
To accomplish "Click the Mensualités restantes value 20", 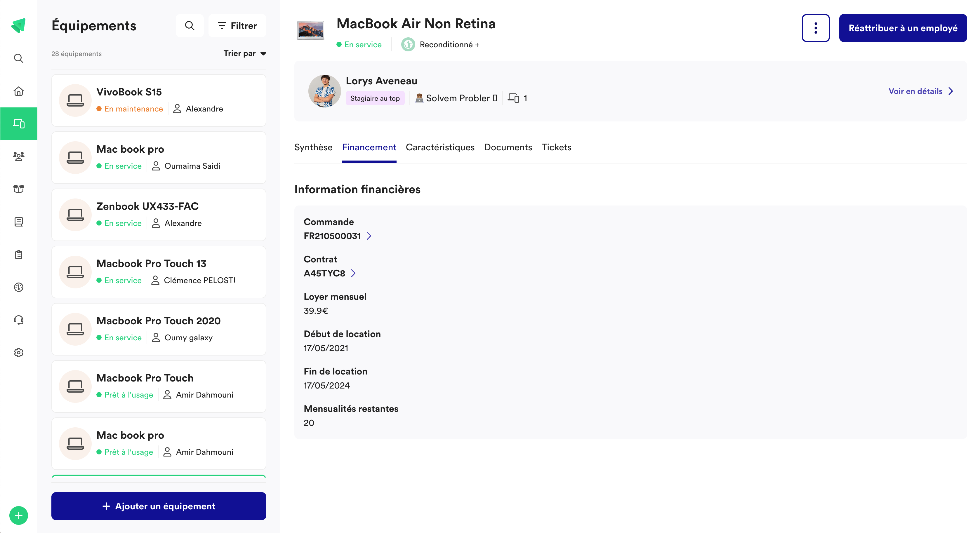I will (x=309, y=423).
